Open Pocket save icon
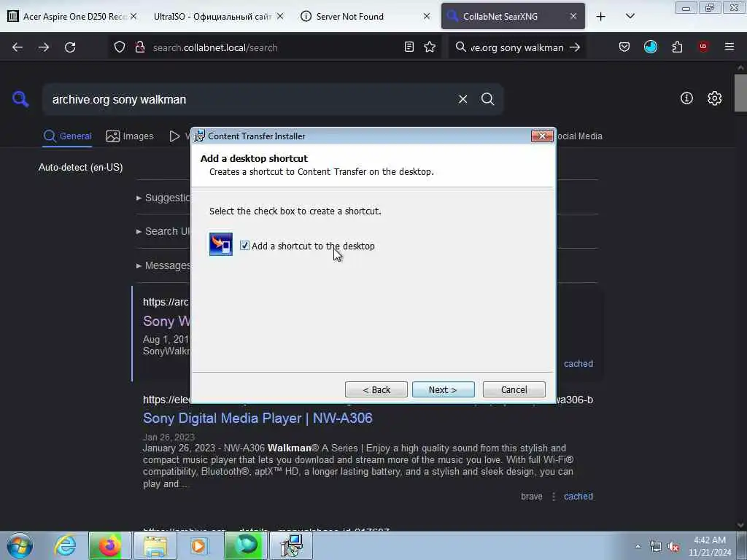The height and width of the screenshot is (560, 747). pos(624,47)
